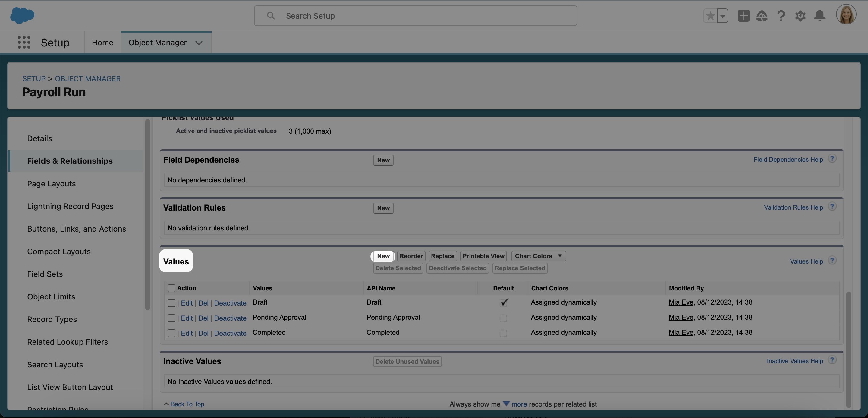Switch to the Home tab
The height and width of the screenshot is (418, 868).
pos(102,43)
